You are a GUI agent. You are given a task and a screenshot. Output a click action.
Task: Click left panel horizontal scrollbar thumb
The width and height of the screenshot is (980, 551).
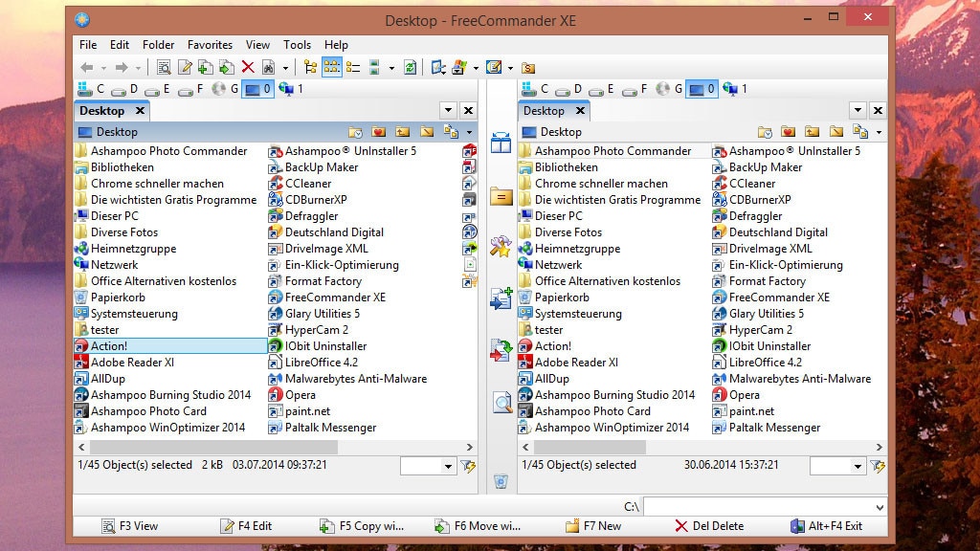[x=213, y=448]
